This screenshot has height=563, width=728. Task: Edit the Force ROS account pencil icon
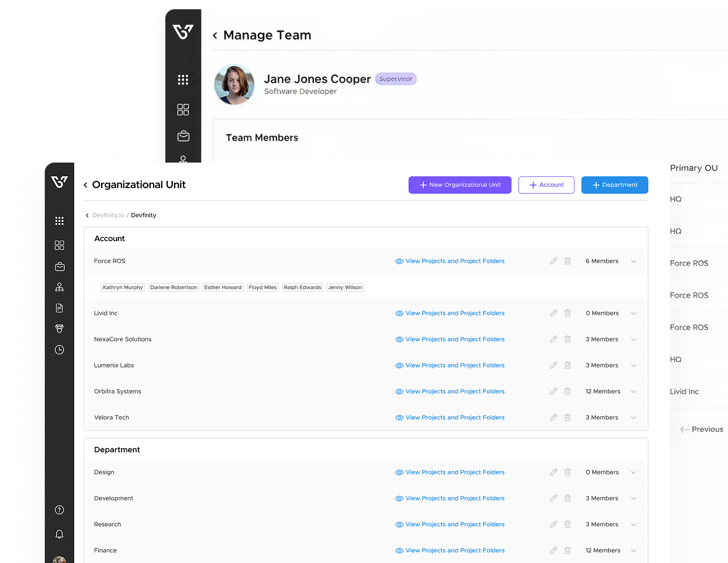(554, 261)
